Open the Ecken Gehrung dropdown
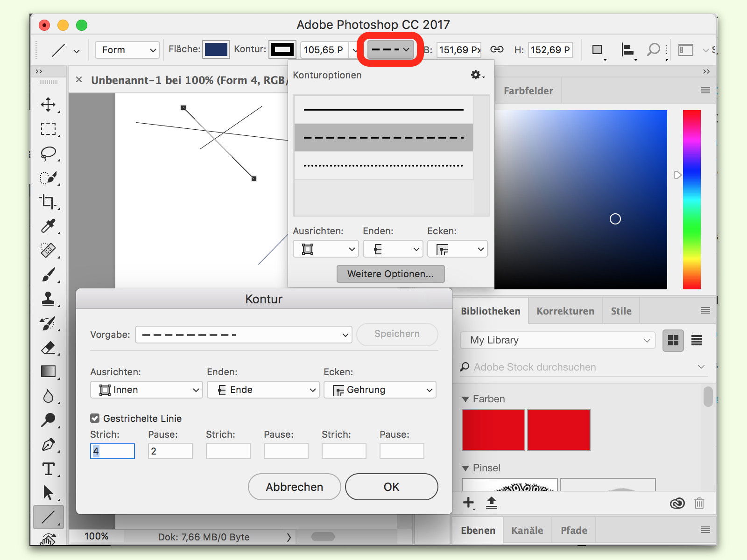 tap(380, 390)
